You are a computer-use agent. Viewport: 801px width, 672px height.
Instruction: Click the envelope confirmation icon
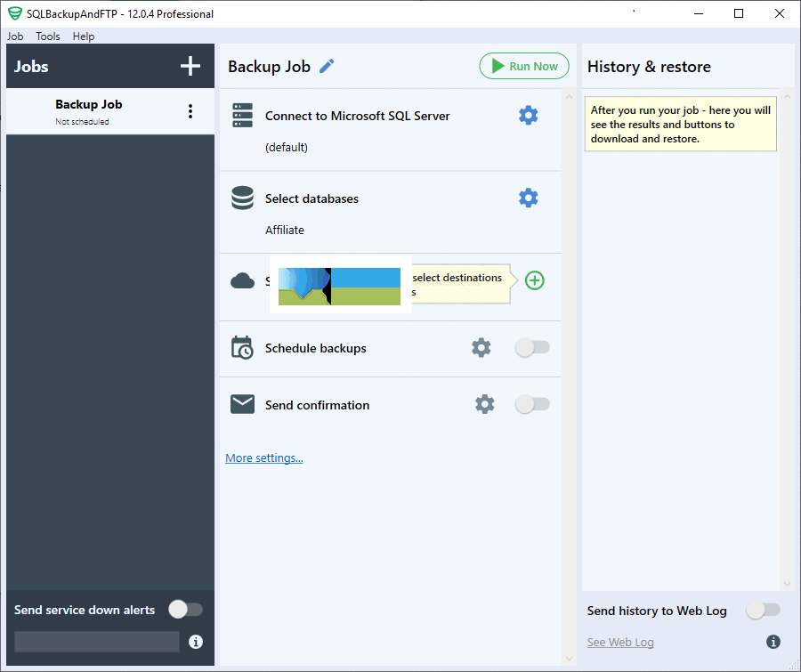point(242,404)
